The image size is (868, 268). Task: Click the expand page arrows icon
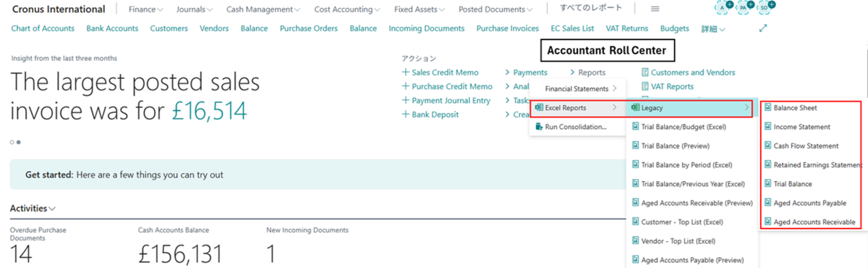click(x=764, y=28)
